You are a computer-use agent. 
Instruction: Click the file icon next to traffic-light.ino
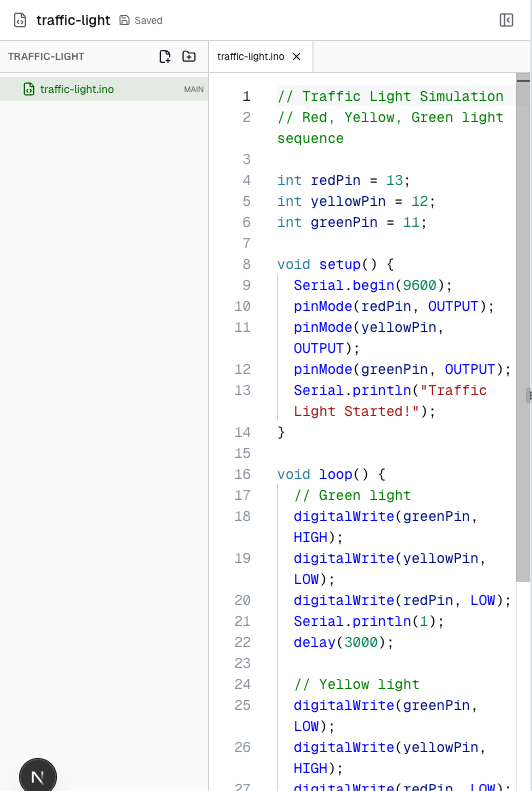click(29, 89)
